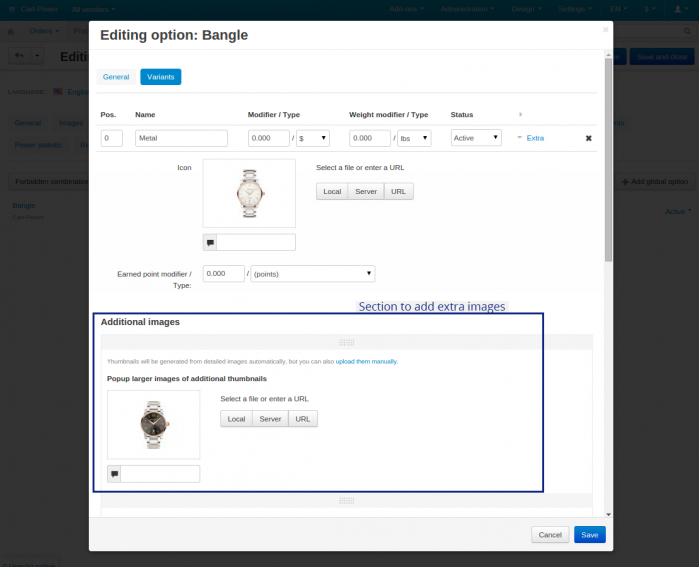This screenshot has height=567, width=700.
Task: Click Add global option button
Action: point(655,182)
